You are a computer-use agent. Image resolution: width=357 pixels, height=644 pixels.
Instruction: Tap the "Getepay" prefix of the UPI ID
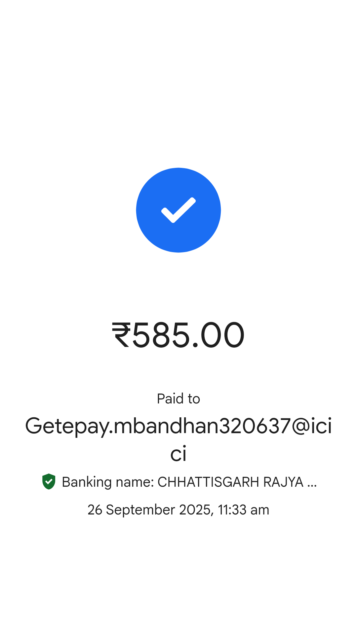point(67,426)
